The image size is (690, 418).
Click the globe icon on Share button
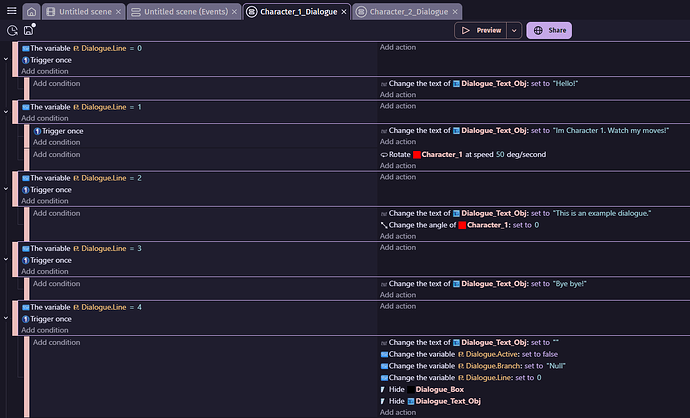click(538, 31)
